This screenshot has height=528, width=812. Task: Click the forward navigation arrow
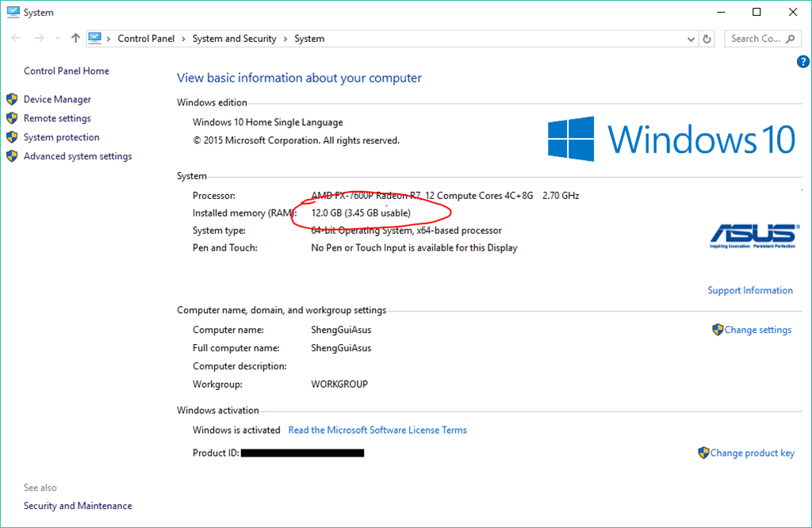[40, 38]
